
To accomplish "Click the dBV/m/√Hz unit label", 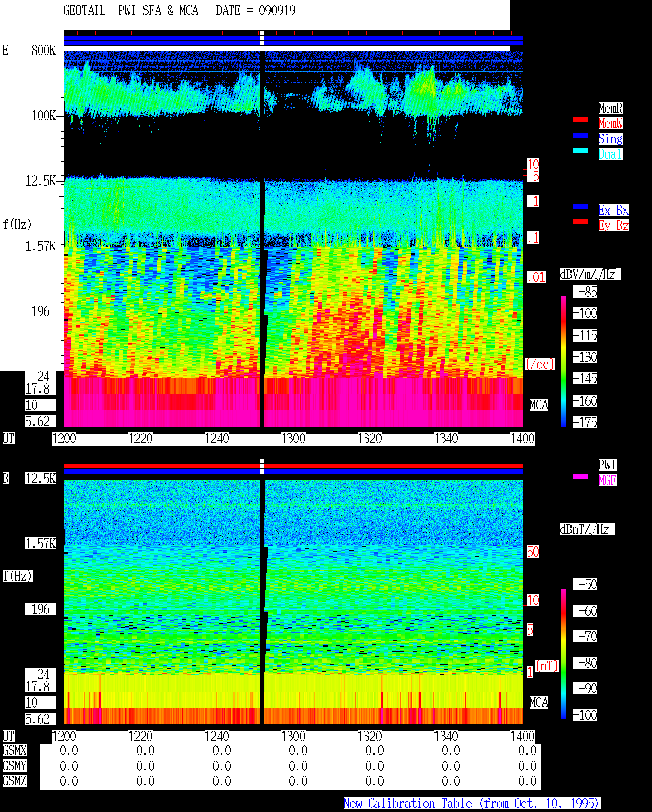I will (x=590, y=274).
